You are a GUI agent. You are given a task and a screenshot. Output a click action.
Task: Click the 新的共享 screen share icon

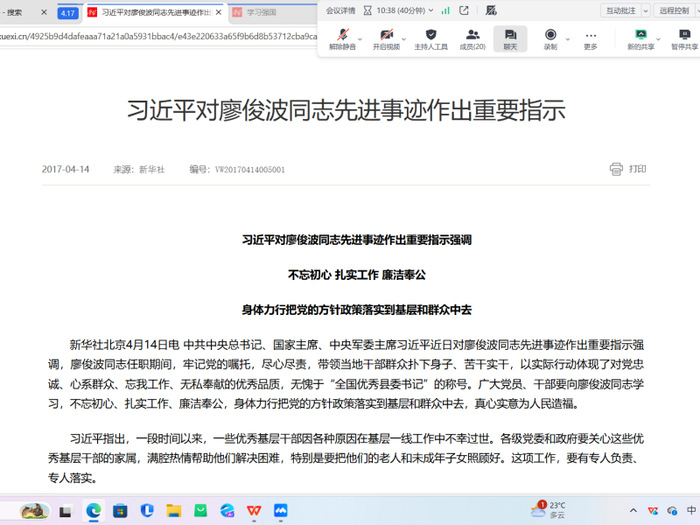click(x=641, y=37)
